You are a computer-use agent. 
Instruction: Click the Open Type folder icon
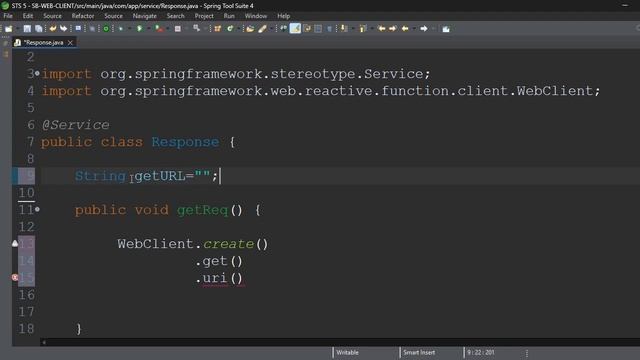pyautogui.click(x=250, y=29)
